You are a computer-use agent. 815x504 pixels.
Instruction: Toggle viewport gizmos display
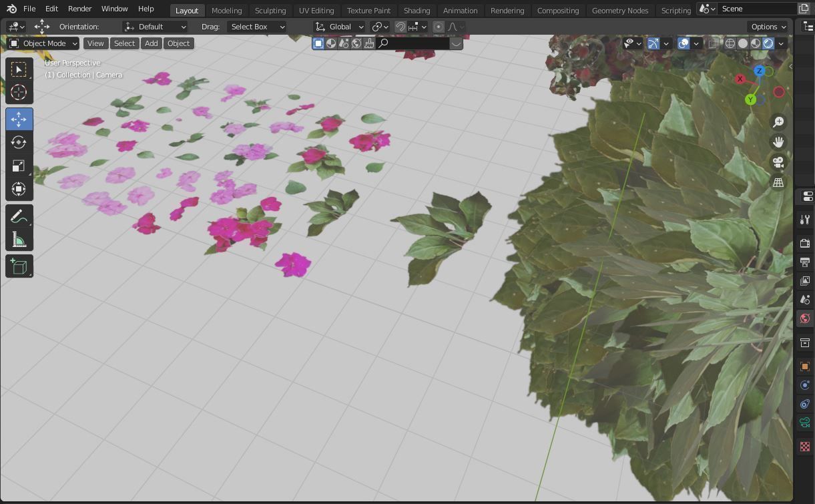click(653, 43)
